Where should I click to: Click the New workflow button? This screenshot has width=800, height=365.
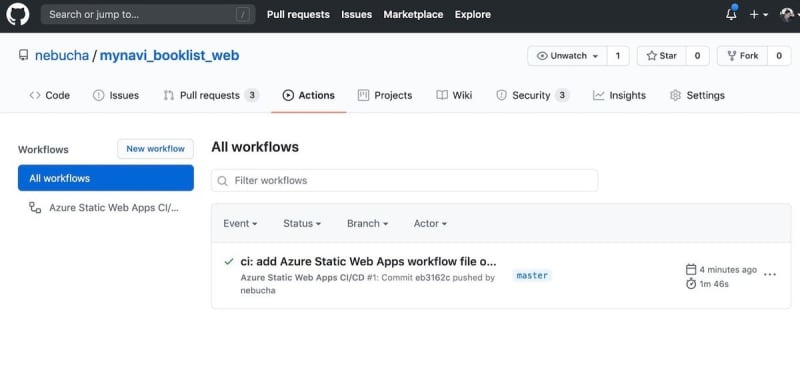click(x=156, y=149)
